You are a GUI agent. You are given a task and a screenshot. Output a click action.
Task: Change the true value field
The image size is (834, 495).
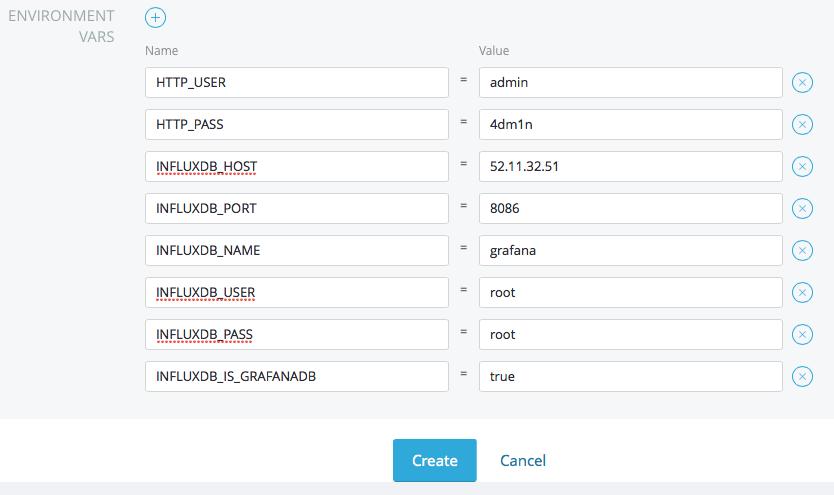[630, 376]
